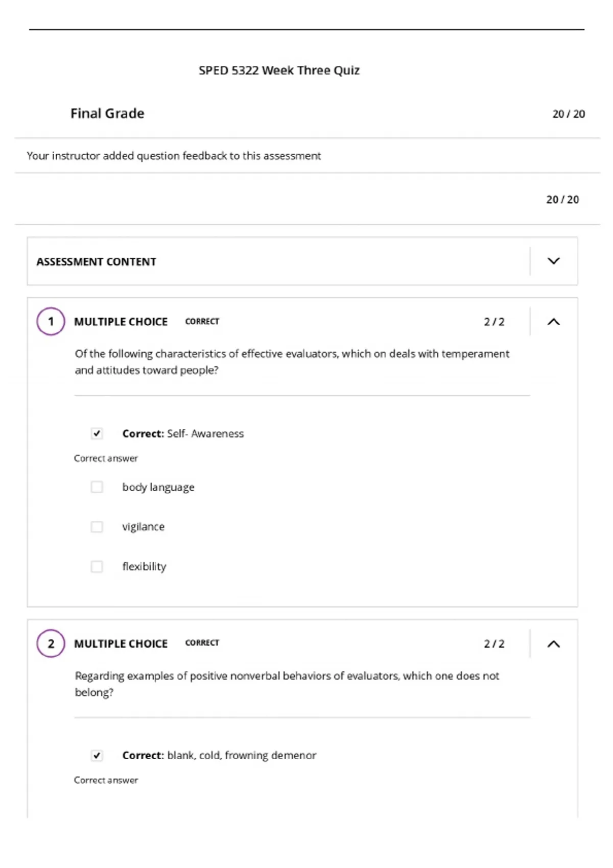Select the question 2 MULTIPLE CHOICE label
Viewport: 613px width, 868px height.
(121, 644)
